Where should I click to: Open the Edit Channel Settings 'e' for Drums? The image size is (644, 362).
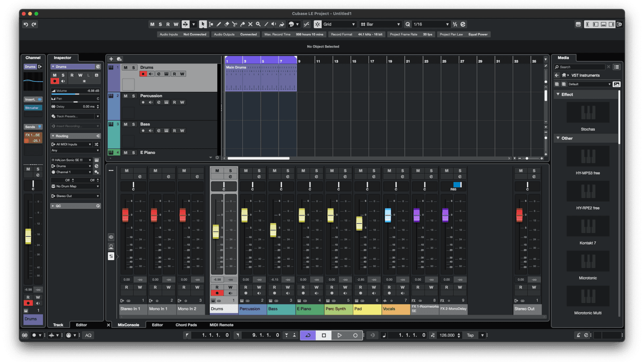point(158,74)
